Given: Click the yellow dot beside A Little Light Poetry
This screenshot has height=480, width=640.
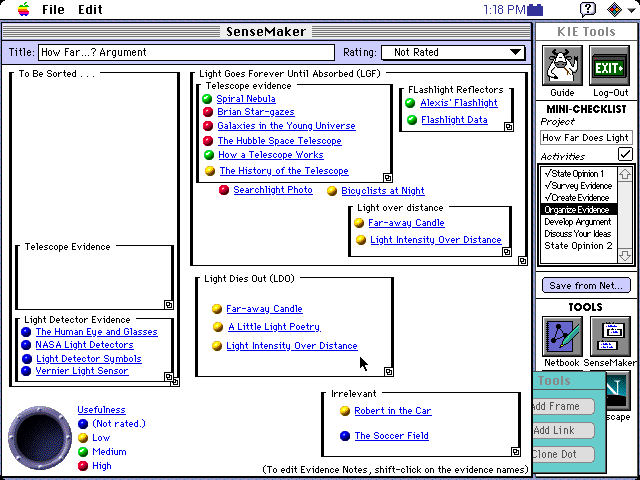Looking at the screenshot, I should click(x=218, y=327).
